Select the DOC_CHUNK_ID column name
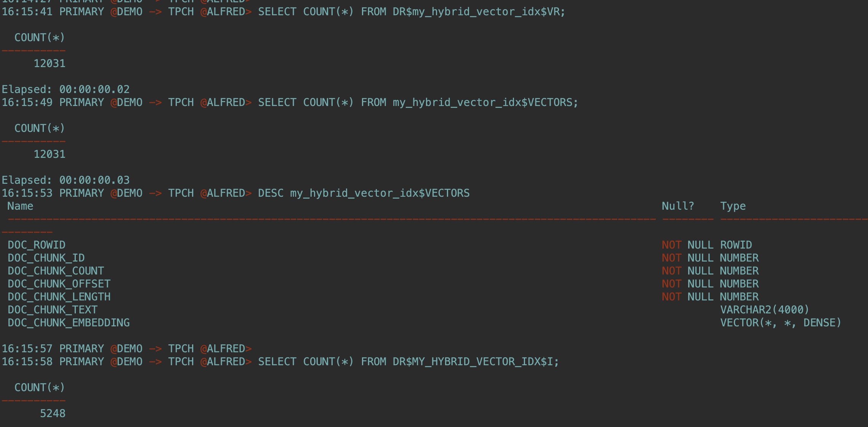Screen dimensions: 868x427 click(x=46, y=258)
